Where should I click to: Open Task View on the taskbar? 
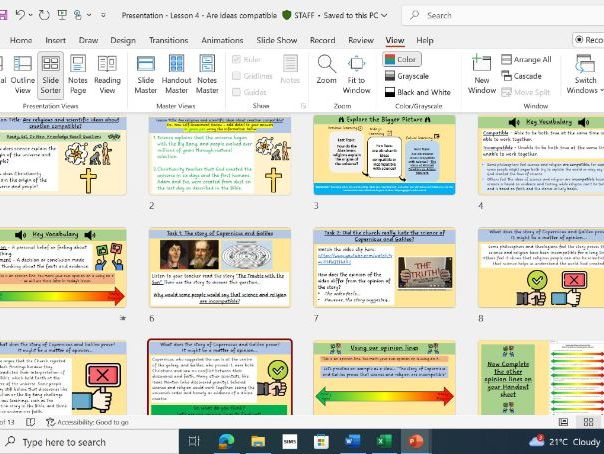[x=194, y=441]
